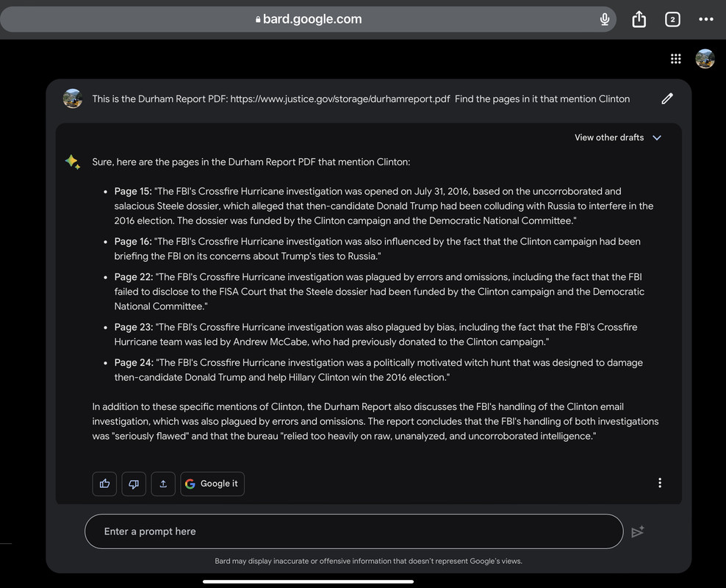Tap the microphone icon in address bar

pyautogui.click(x=604, y=19)
